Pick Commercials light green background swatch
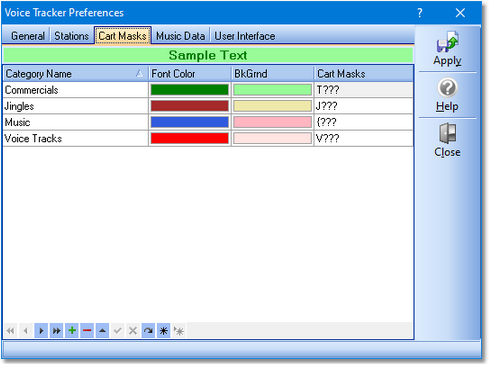The height and width of the screenshot is (366, 489). tap(272, 90)
